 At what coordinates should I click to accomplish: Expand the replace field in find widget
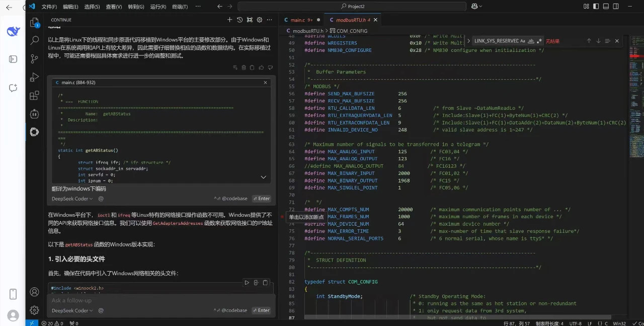[469, 41]
